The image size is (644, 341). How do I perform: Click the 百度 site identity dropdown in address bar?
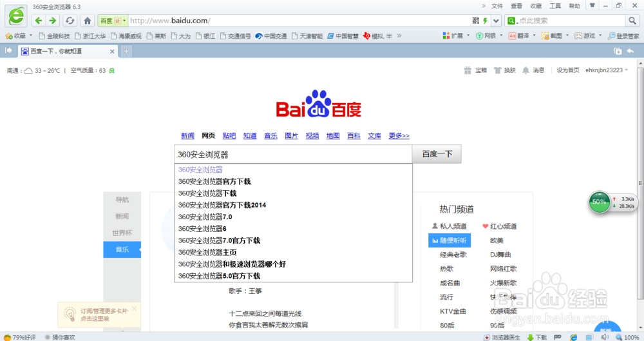tap(113, 21)
